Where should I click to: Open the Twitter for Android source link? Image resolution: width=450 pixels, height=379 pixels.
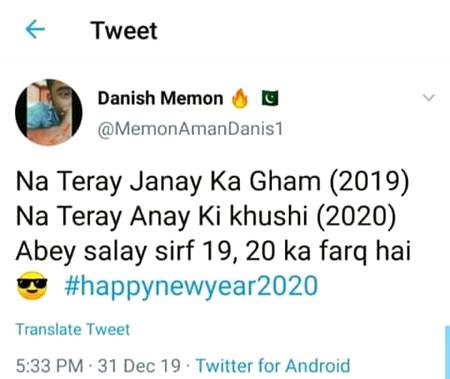[273, 366]
